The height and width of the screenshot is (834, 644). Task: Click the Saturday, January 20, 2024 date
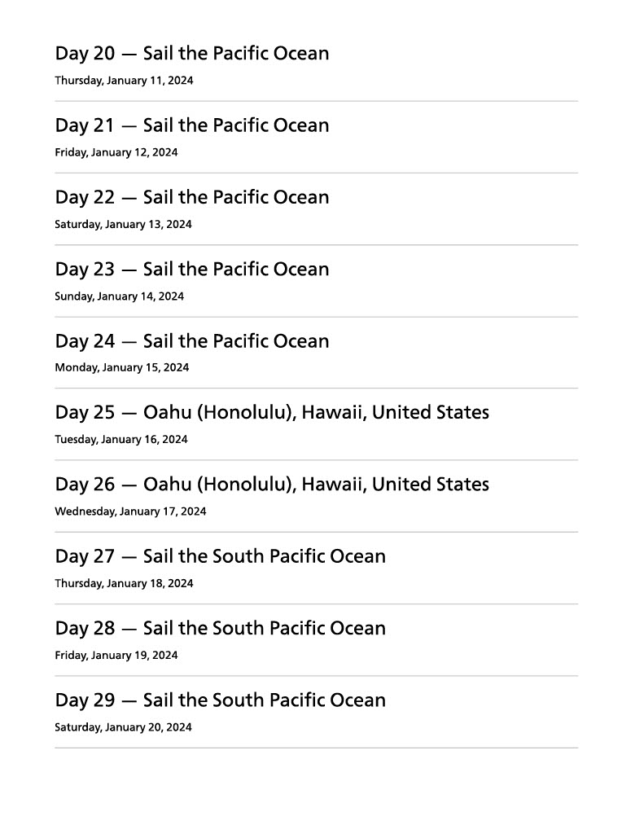[123, 727]
